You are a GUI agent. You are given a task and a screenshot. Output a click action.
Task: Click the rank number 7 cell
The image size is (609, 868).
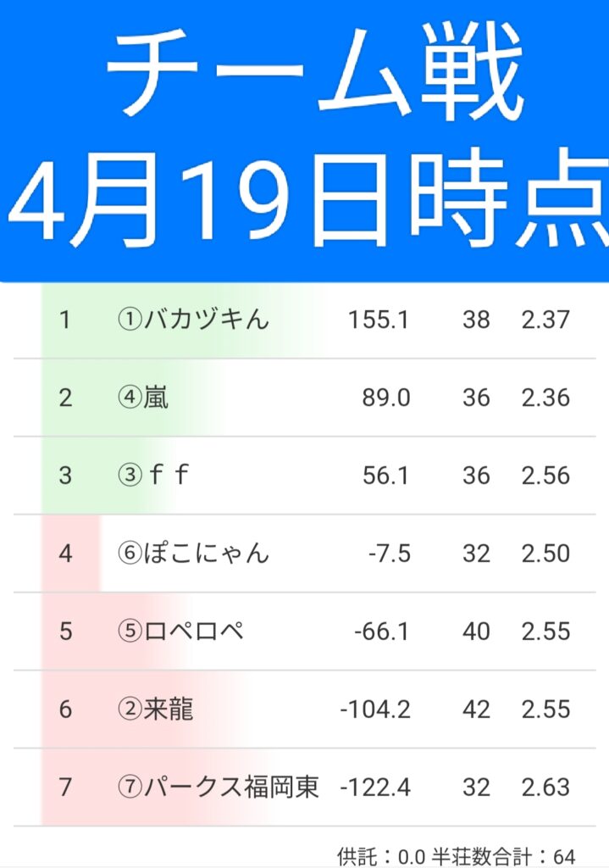(66, 787)
